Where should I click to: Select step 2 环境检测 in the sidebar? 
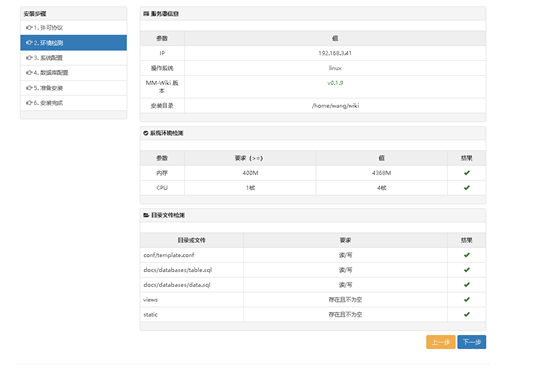pos(73,43)
